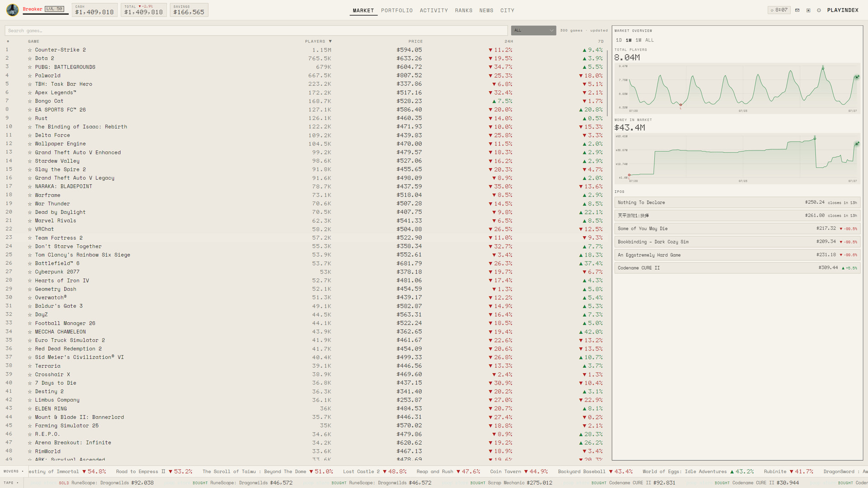This screenshot has width=868, height=488.
Task: Open the Nothing To Declare IPO
Action: [x=737, y=202]
